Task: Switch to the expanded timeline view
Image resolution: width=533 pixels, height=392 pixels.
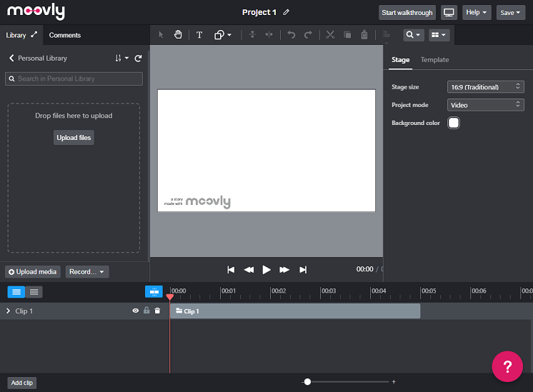Action: (x=16, y=292)
